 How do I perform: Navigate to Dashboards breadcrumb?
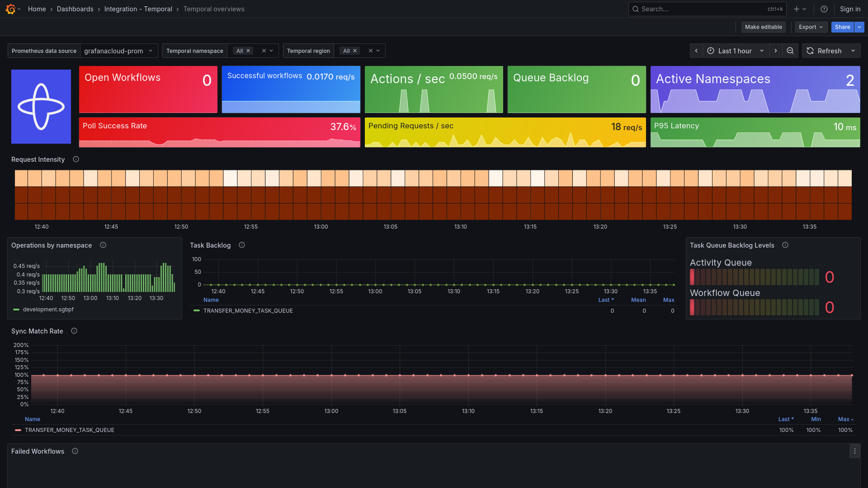click(75, 9)
